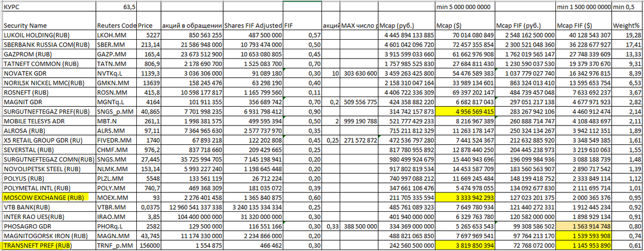Select the Reuters Code column header
The width and height of the screenshot is (644, 251).
tap(116, 25)
